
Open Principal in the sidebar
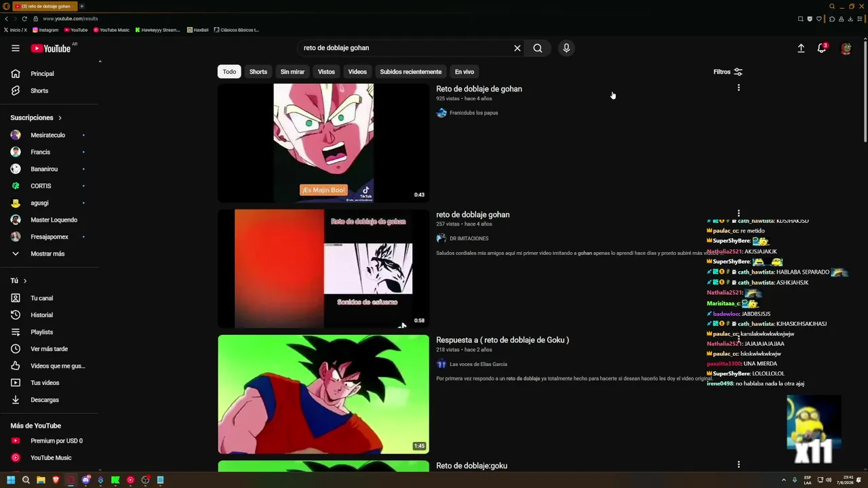51,74
